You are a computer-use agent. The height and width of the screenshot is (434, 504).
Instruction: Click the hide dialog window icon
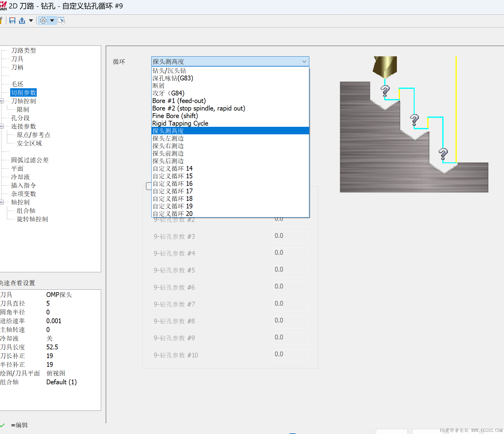click(61, 20)
